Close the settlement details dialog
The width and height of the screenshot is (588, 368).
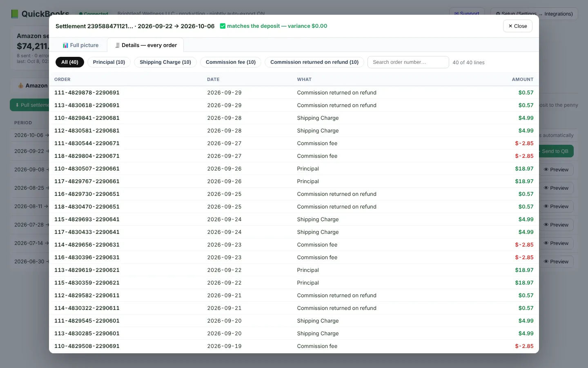(518, 26)
